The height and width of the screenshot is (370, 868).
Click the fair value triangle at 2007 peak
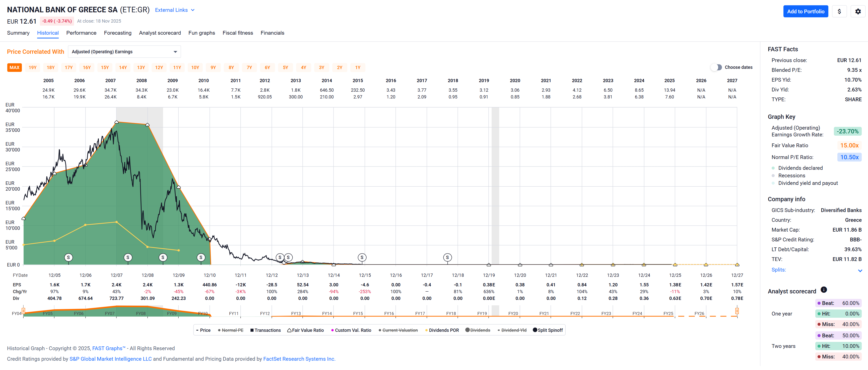(x=116, y=122)
